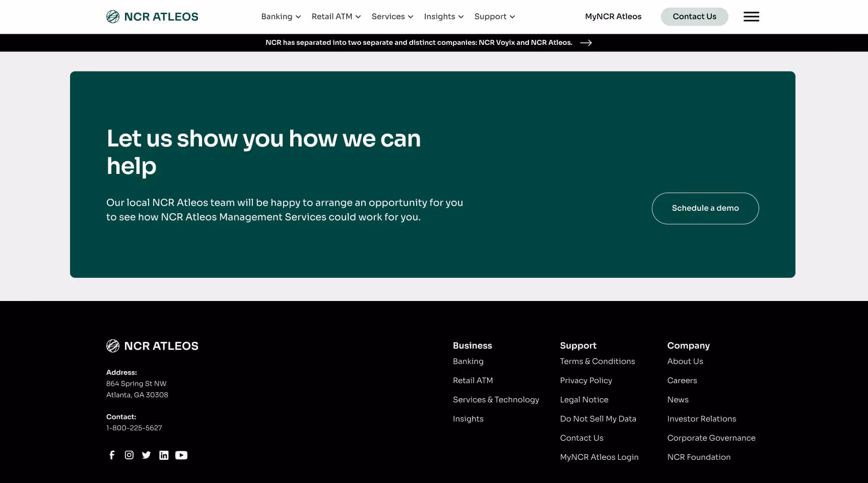Expand the Support dropdown

pyautogui.click(x=495, y=17)
